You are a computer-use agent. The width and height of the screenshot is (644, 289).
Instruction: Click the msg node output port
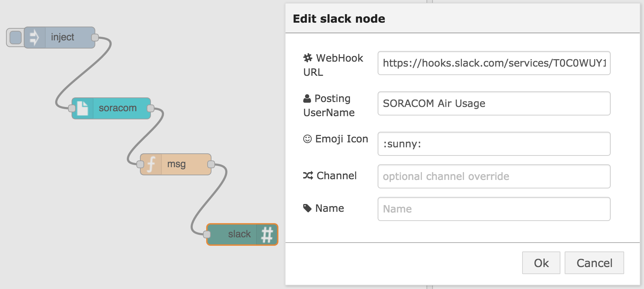[x=211, y=164]
